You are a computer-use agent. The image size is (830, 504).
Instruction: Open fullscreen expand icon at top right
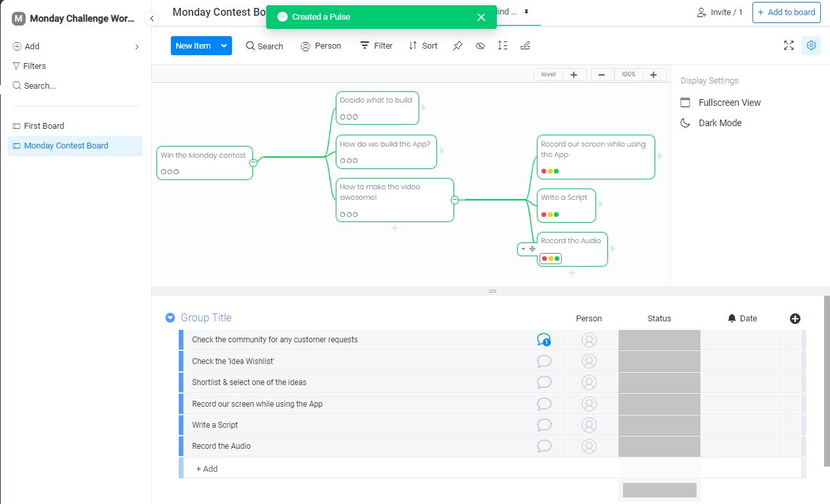[x=789, y=45]
